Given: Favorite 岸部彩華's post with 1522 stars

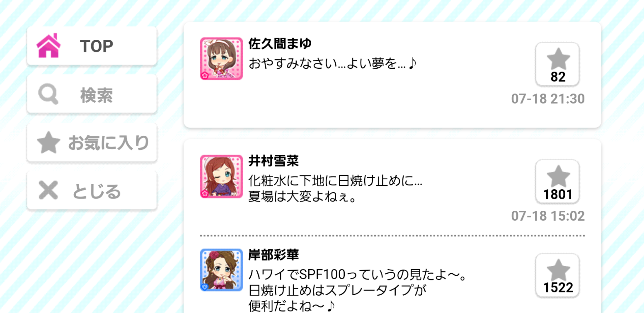Looking at the screenshot, I should (557, 275).
